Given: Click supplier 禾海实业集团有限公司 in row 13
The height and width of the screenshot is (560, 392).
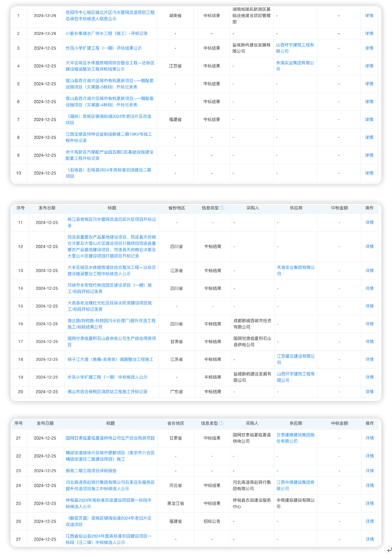Looking at the screenshot, I should pyautogui.click(x=295, y=271).
